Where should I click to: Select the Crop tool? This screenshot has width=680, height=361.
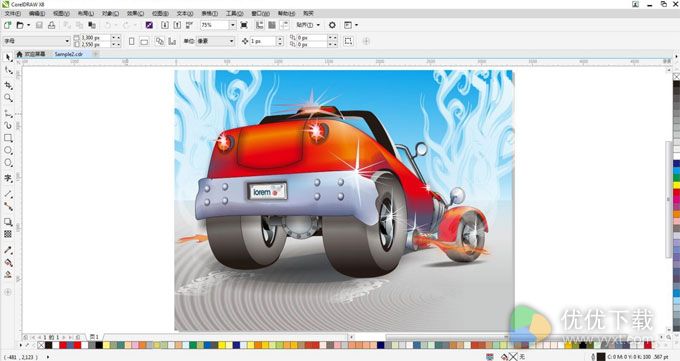click(8, 85)
